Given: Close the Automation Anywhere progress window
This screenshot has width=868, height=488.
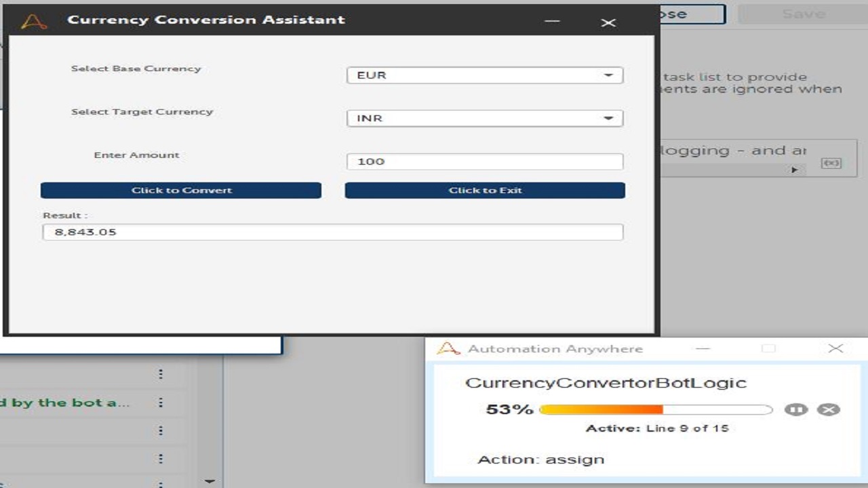Looking at the screenshot, I should pyautogui.click(x=835, y=348).
